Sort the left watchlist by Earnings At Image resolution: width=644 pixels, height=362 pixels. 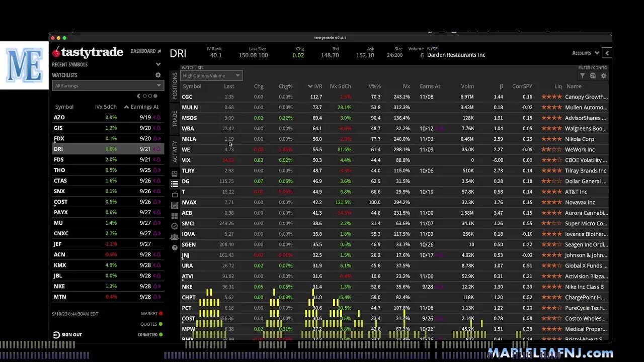click(141, 107)
